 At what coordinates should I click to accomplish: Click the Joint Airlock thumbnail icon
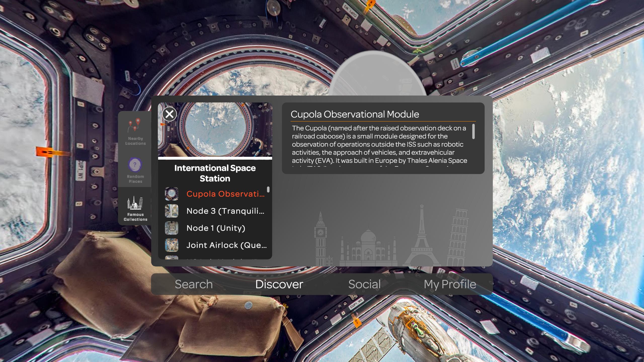point(172,245)
